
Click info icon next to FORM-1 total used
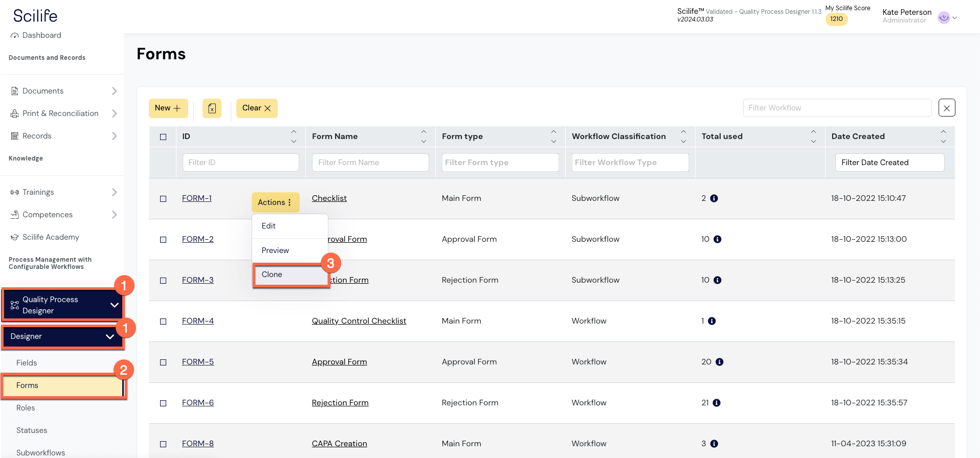[x=714, y=198]
